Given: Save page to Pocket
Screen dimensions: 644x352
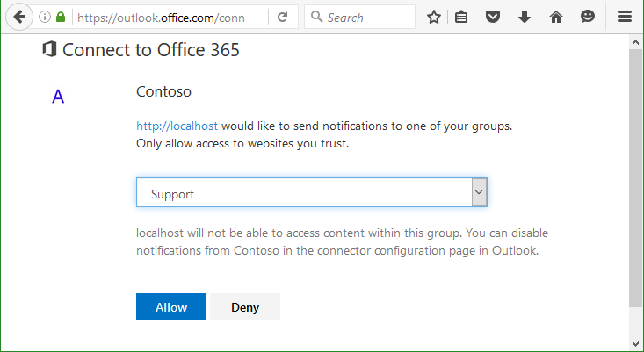Looking at the screenshot, I should tap(494, 17).
